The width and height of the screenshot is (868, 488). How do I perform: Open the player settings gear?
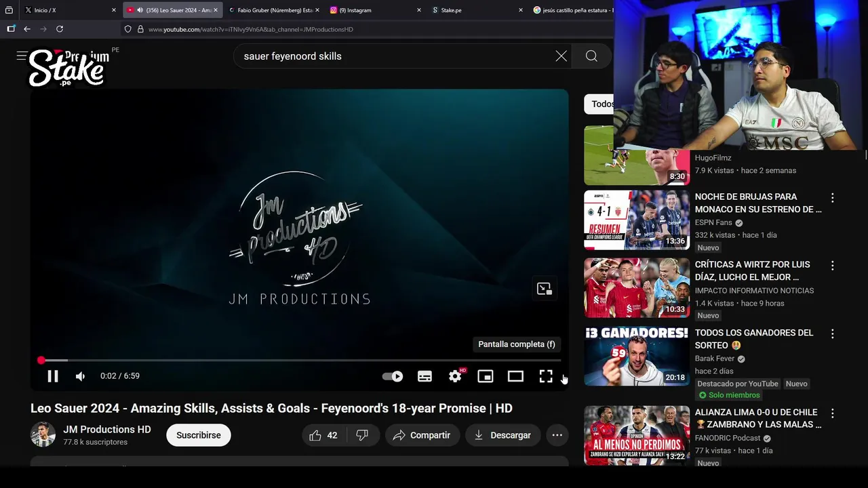point(455,376)
